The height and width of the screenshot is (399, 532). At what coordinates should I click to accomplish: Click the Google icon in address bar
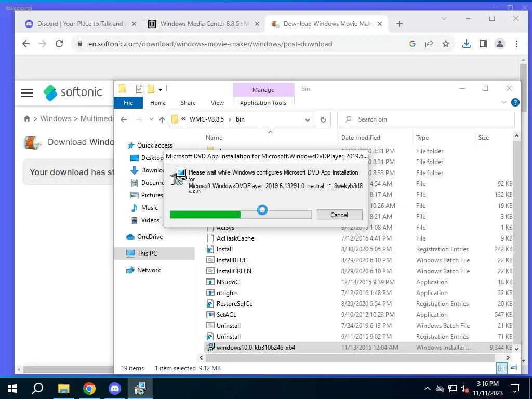[413, 44]
